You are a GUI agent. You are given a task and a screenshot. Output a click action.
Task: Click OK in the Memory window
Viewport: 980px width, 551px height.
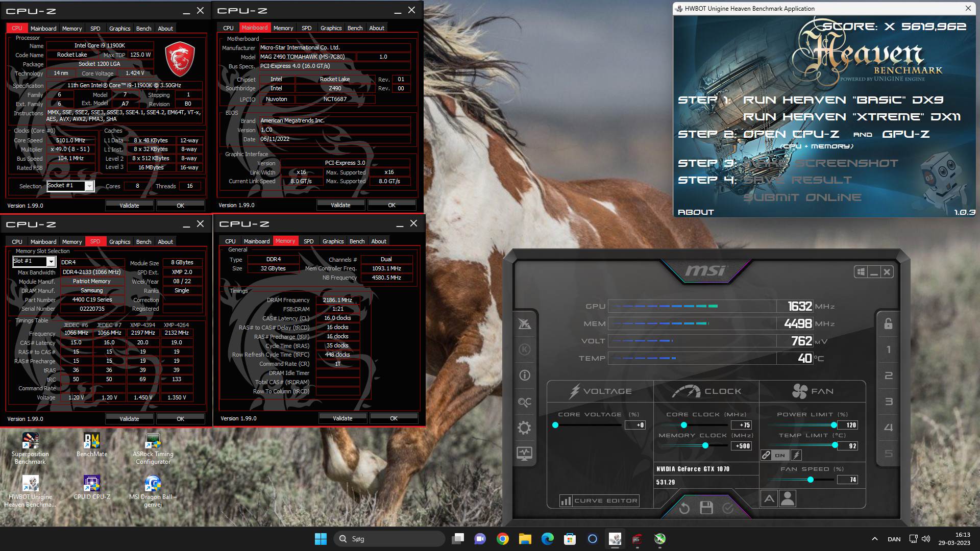tap(394, 418)
